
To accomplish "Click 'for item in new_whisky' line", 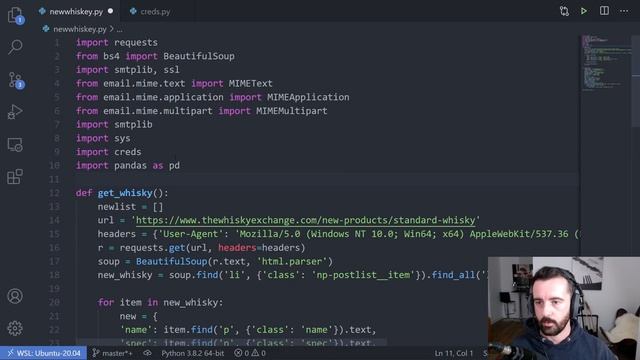I will [x=160, y=302].
